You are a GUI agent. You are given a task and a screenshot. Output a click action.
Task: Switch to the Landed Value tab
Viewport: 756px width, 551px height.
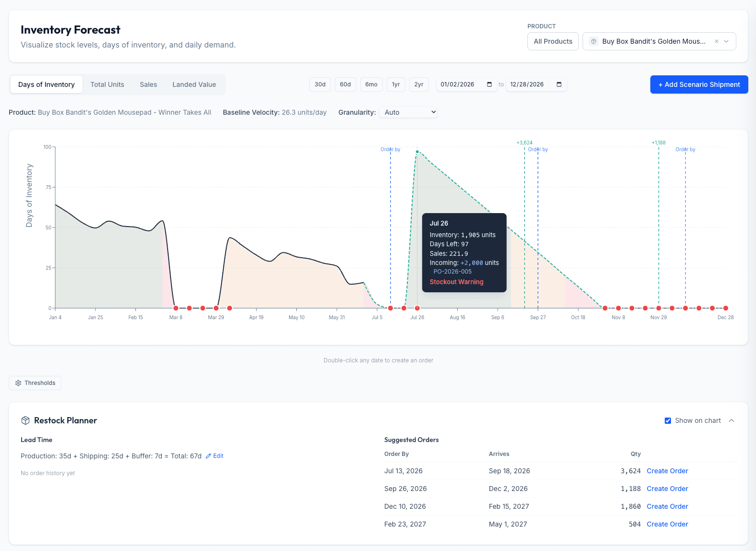[194, 84]
